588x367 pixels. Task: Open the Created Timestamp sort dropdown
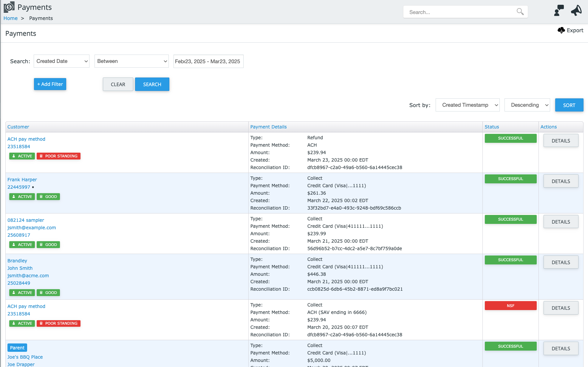[x=468, y=105]
